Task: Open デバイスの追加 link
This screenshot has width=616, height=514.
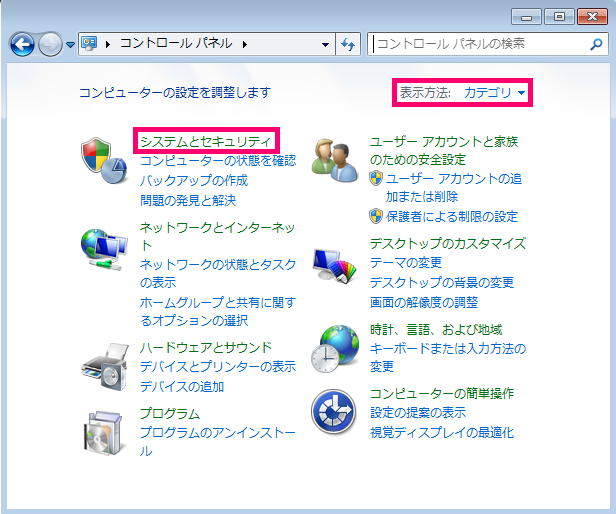Action: tap(182, 386)
